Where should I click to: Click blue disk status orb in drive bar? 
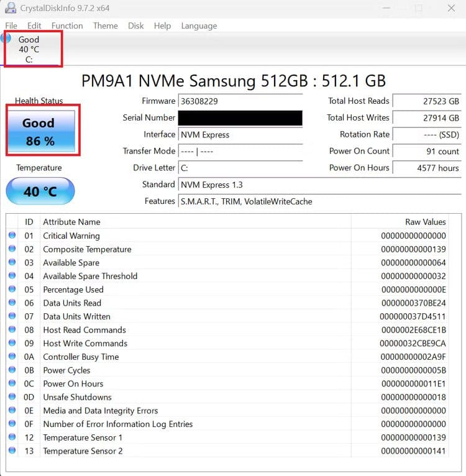click(6, 39)
